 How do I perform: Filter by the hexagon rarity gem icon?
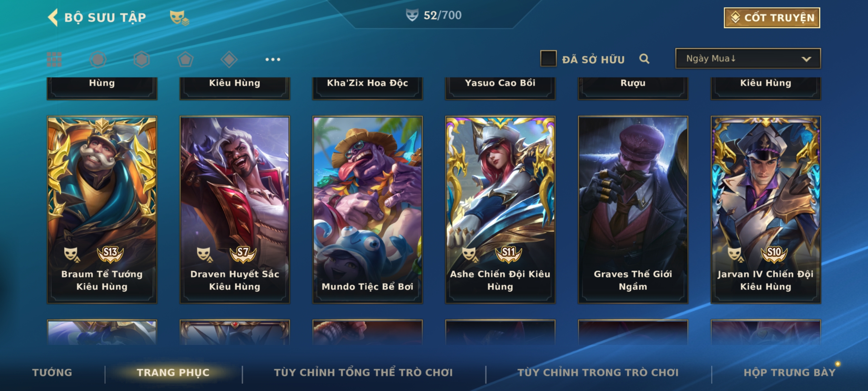[x=141, y=59]
